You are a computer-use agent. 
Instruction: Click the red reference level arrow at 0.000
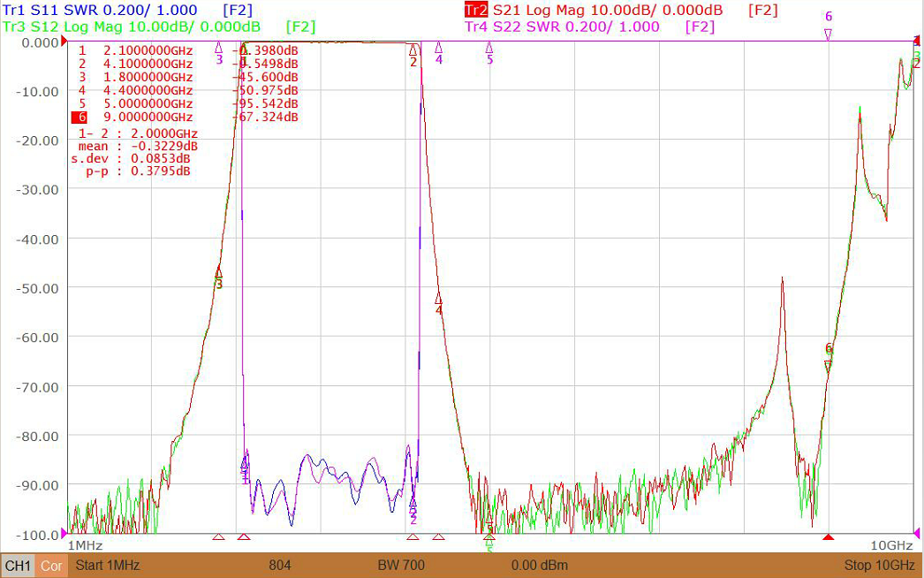pos(64,42)
